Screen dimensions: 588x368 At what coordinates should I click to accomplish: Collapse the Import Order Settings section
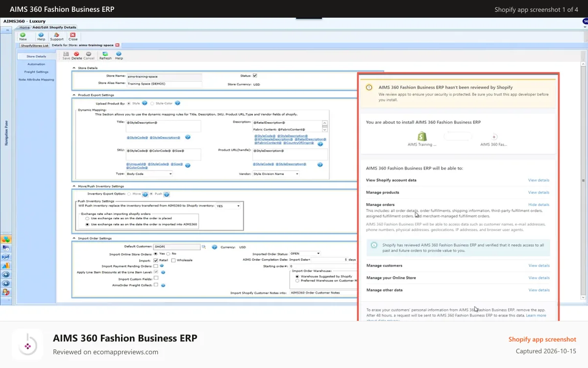point(74,238)
